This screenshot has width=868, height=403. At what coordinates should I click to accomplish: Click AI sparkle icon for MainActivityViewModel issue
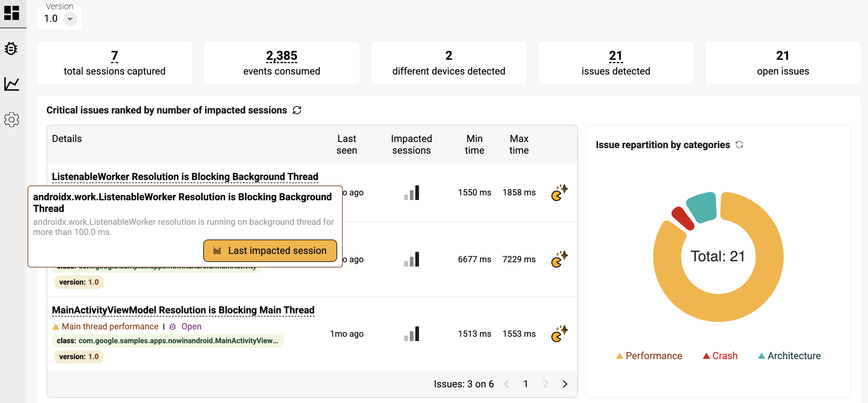pyautogui.click(x=559, y=333)
